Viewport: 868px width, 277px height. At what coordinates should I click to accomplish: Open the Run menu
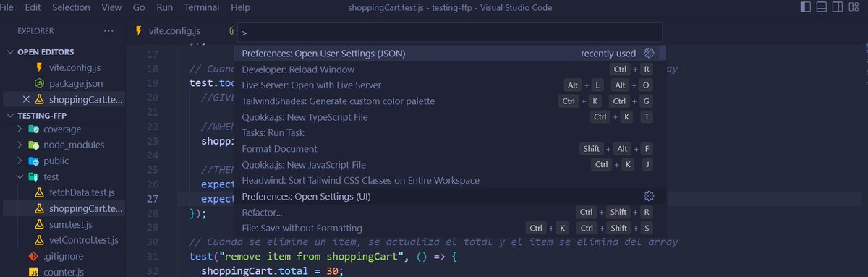point(165,7)
